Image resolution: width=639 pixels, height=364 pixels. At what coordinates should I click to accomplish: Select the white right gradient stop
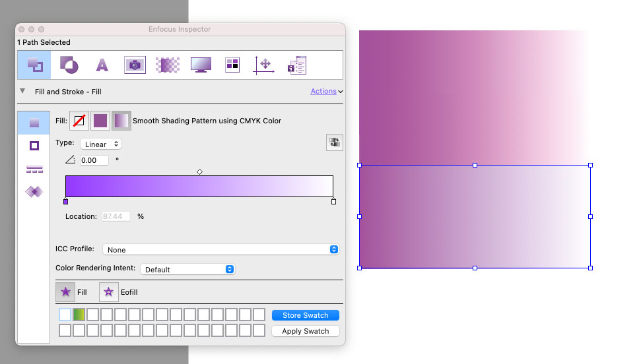(333, 201)
